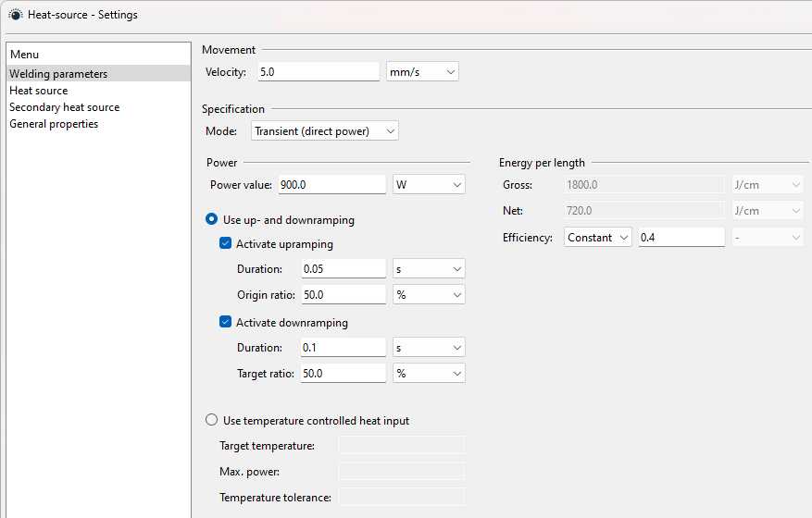Click the Gross energy value 1800.0
812x518 pixels.
click(x=644, y=185)
